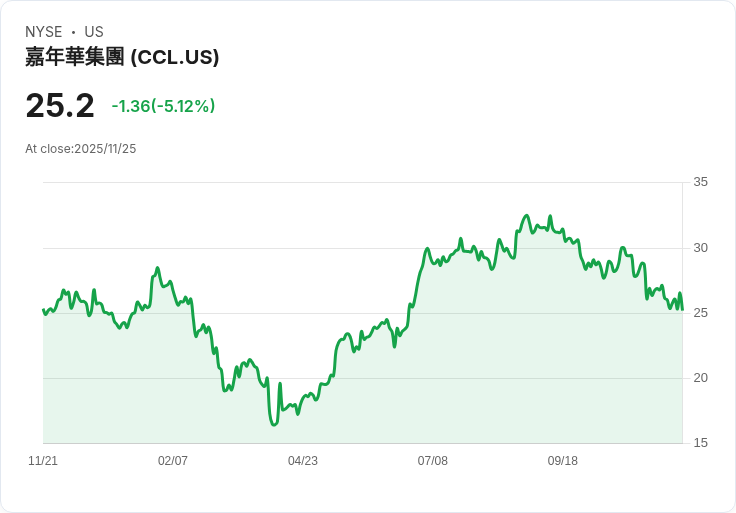
Task: Click the leftmost start of the price line
Action: pos(43,310)
